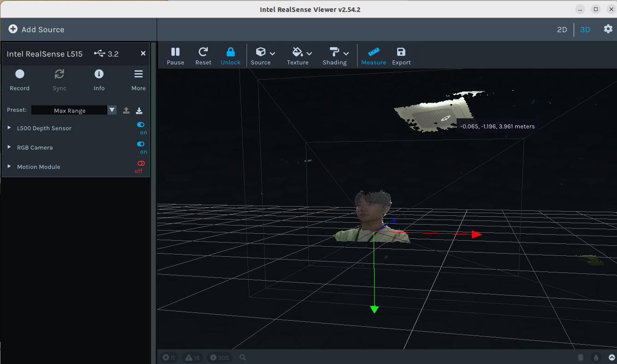Click the Preset label
Viewport: 617px width, 364px height.
pyautogui.click(x=17, y=110)
